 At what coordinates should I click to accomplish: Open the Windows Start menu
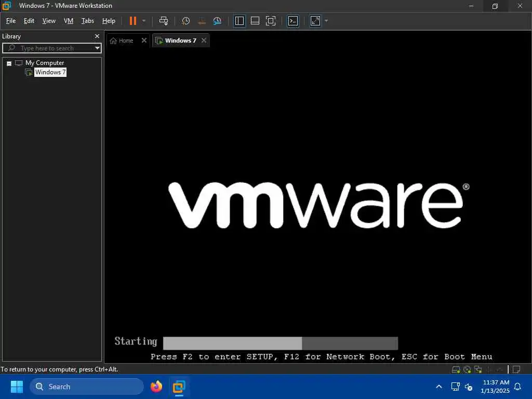17,387
